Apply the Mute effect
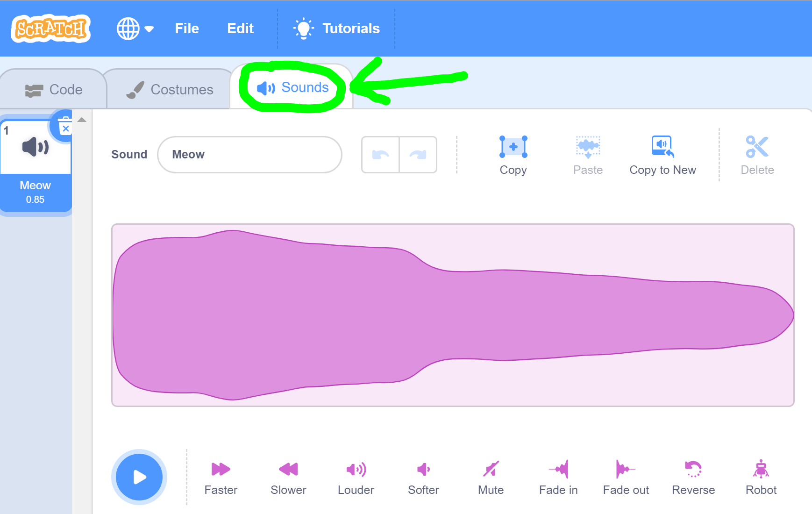 click(491, 478)
